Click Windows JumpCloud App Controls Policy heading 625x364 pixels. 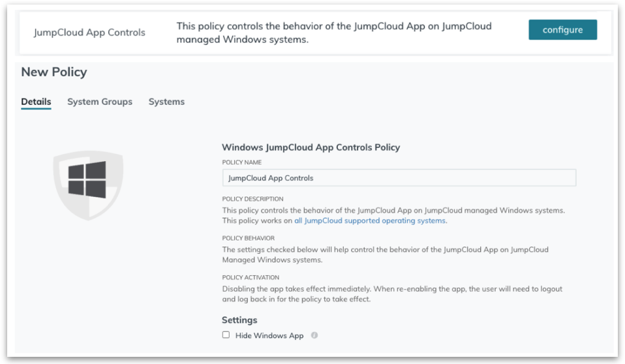311,147
